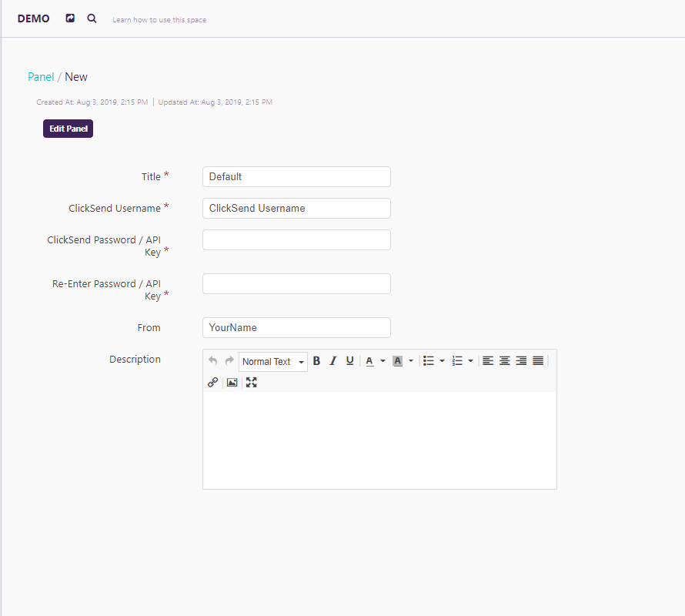Toggle bold formatting in Description
The image size is (685, 616).
click(317, 360)
